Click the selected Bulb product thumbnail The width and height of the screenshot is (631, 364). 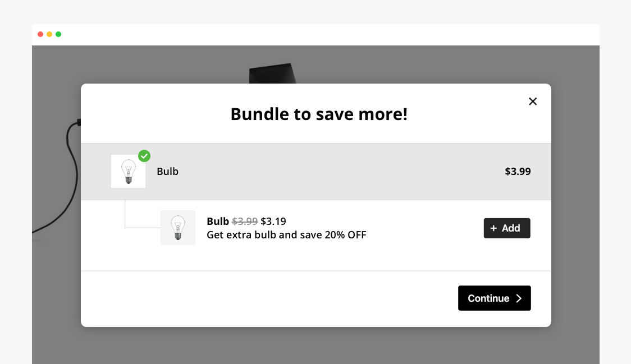128,171
